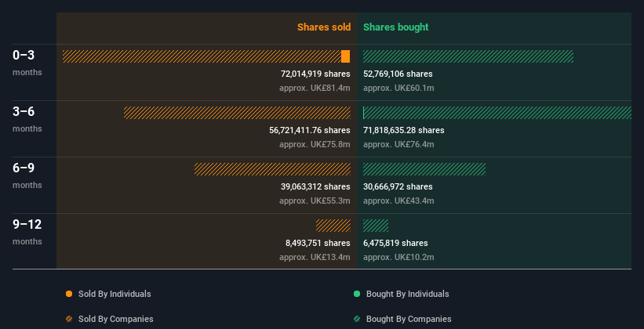Click the 9–12 months row label
This screenshot has width=644, height=329.
click(27, 232)
